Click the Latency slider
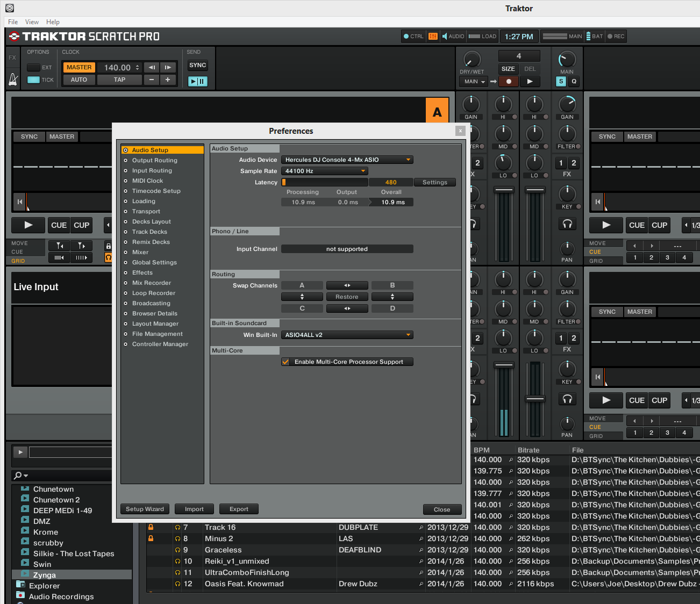Image resolution: width=700 pixels, height=604 pixels. coord(325,182)
